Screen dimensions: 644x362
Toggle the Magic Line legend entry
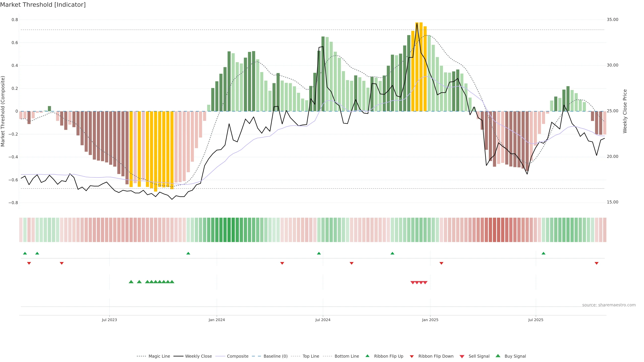(x=159, y=356)
